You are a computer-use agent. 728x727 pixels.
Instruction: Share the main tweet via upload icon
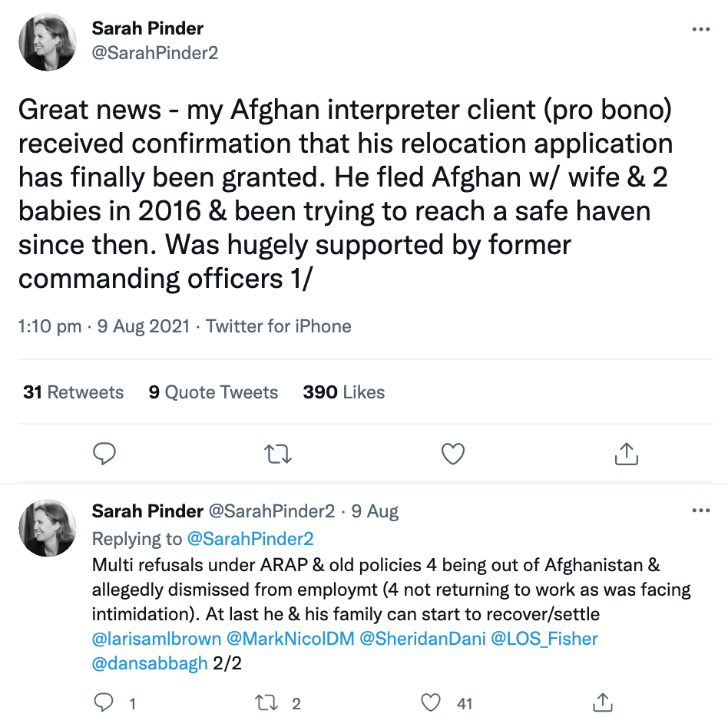(x=627, y=453)
